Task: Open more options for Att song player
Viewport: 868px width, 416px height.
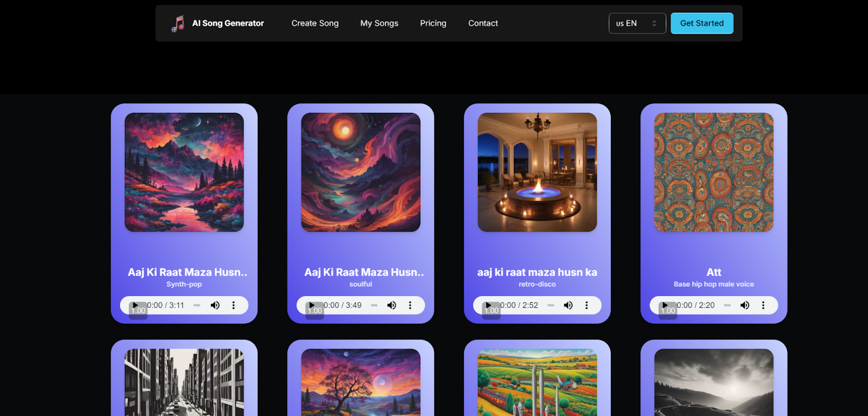Action: [x=763, y=305]
